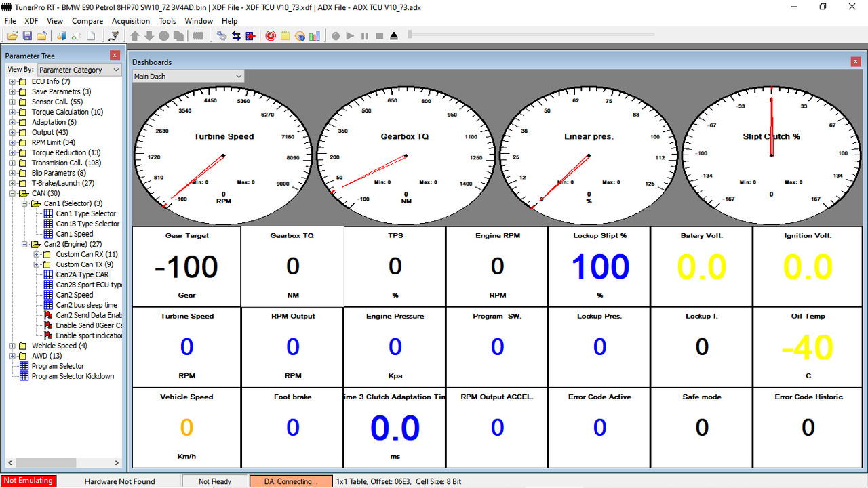868x488 pixels.
Task: Click the Not Ready status field
Action: [215, 481]
